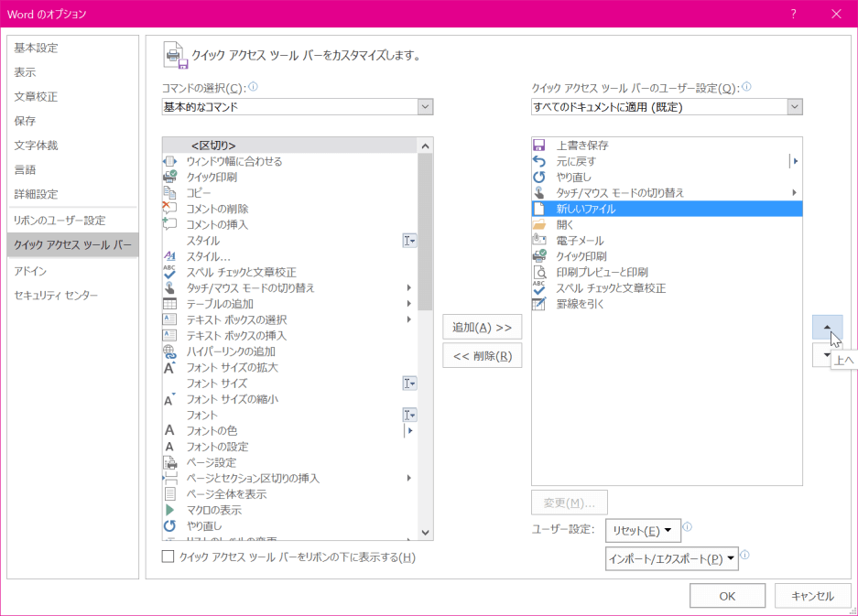Select 新しいファイル in the toolbar list
The width and height of the screenshot is (858, 616).
click(x=667, y=209)
